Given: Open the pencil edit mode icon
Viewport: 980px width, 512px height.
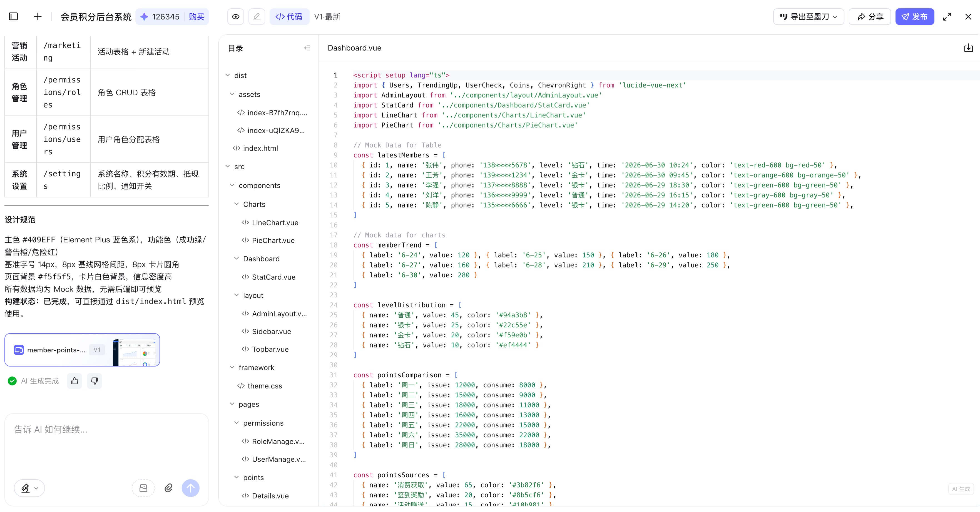Looking at the screenshot, I should [x=257, y=17].
